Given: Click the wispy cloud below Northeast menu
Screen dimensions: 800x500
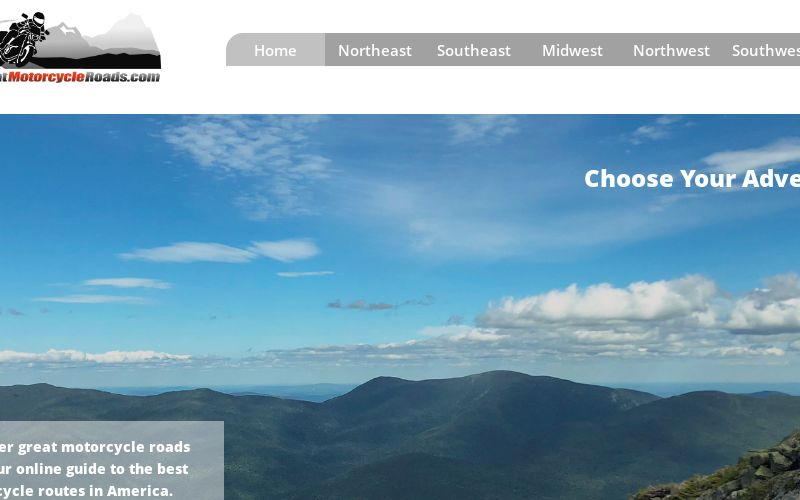Looking at the screenshot, I should pyautogui.click(x=247, y=163).
